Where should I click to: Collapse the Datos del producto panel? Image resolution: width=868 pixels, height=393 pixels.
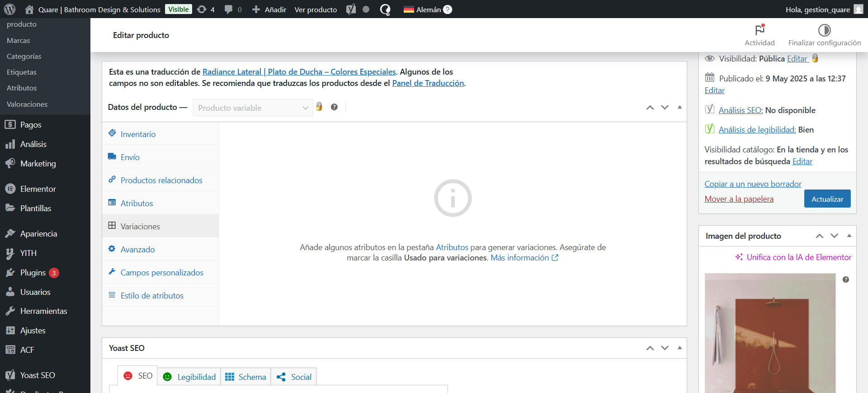[679, 107]
